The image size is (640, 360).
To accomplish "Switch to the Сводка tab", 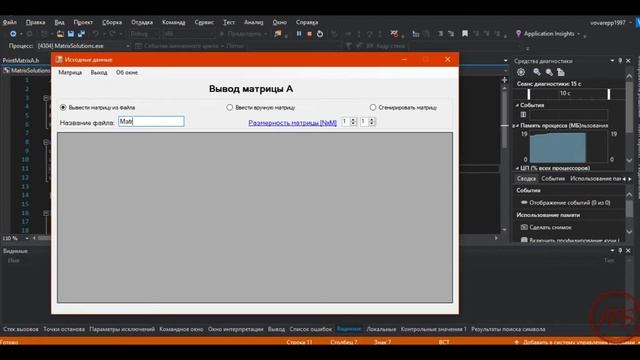I will point(526,179).
